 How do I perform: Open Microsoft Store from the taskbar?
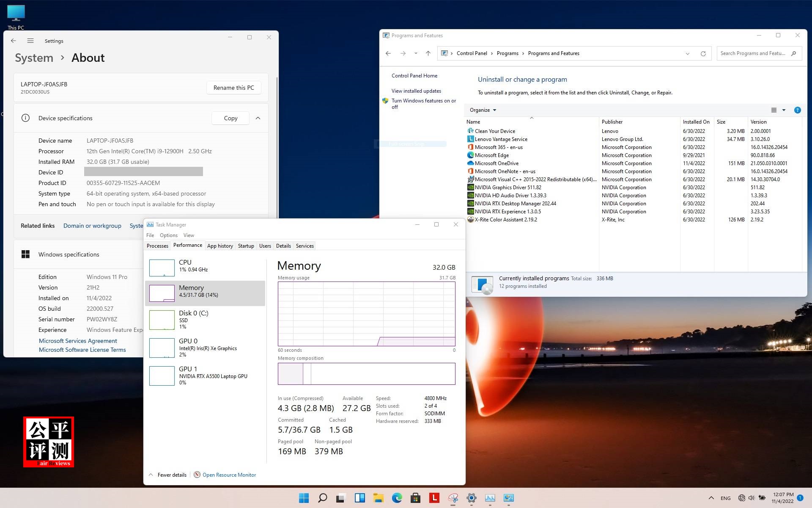415,498
